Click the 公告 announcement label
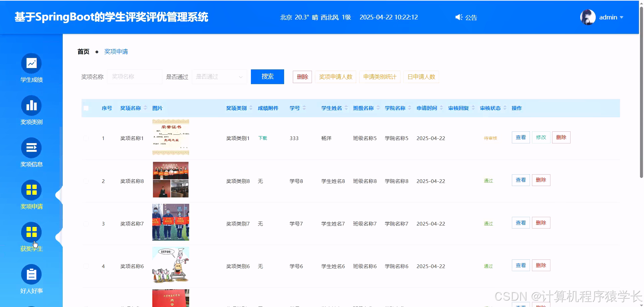This screenshot has height=307, width=644. point(471,17)
